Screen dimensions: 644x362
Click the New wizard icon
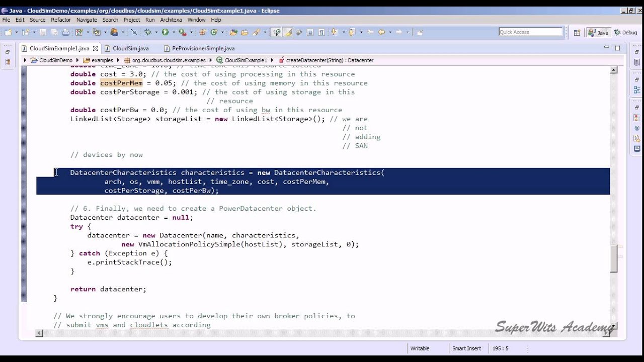pyautogui.click(x=8, y=32)
